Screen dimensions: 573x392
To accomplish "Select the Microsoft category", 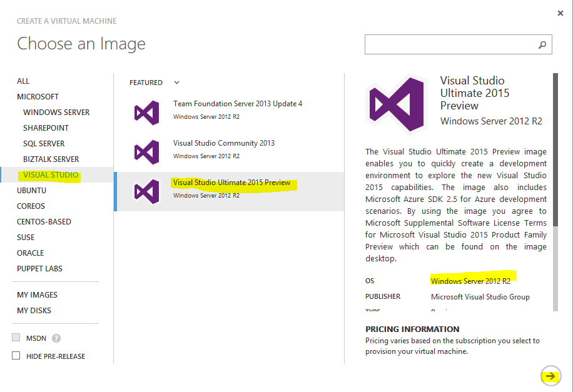I will click(38, 97).
